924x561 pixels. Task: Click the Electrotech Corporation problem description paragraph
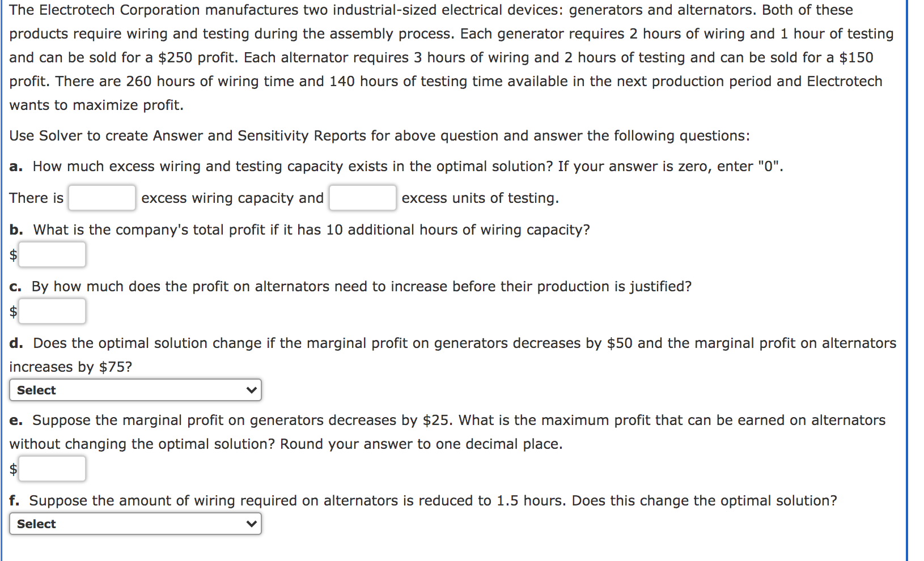(x=451, y=57)
